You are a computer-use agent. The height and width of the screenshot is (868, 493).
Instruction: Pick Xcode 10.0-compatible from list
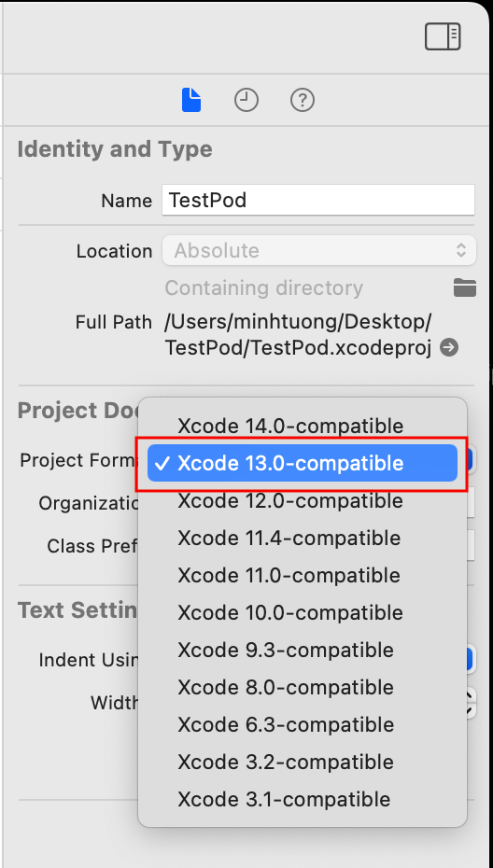tap(303, 613)
